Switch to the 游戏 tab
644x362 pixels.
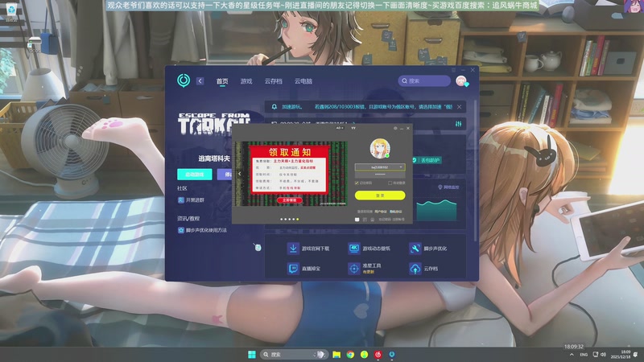[x=246, y=81]
